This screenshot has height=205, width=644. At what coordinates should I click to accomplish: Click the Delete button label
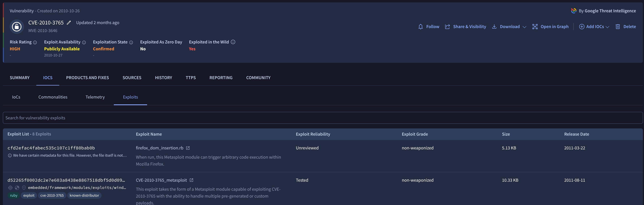630,27
